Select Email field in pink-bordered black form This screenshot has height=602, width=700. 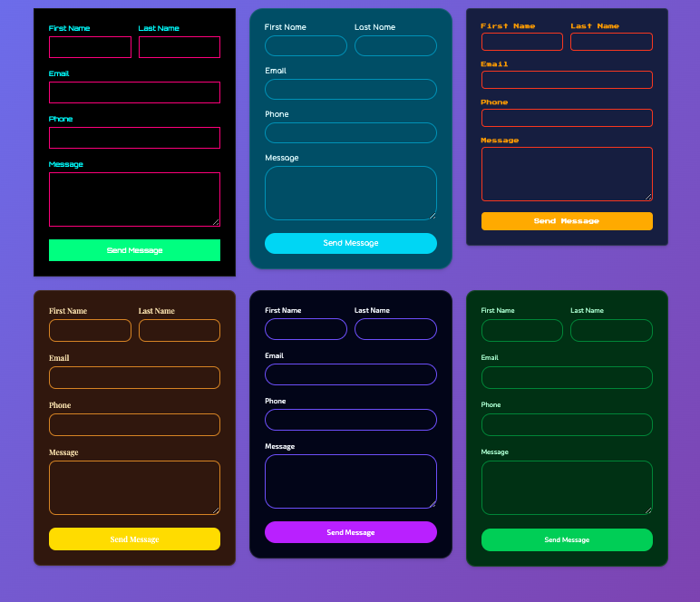(134, 92)
